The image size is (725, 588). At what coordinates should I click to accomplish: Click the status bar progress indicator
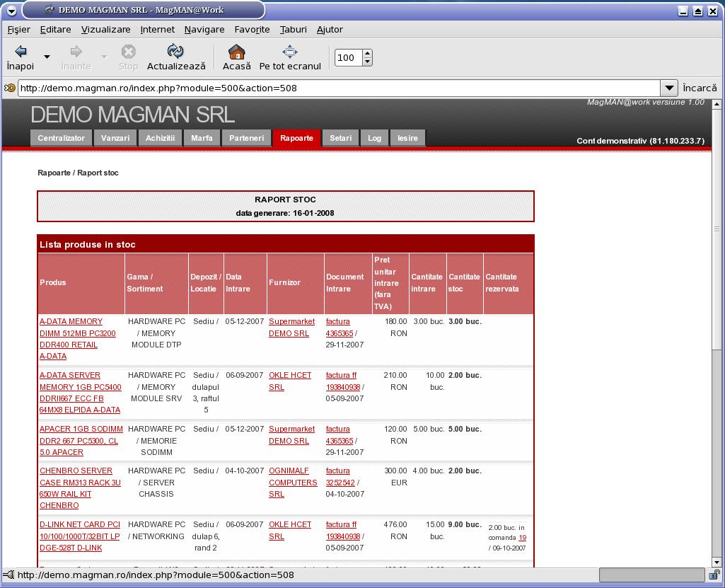tap(652, 575)
